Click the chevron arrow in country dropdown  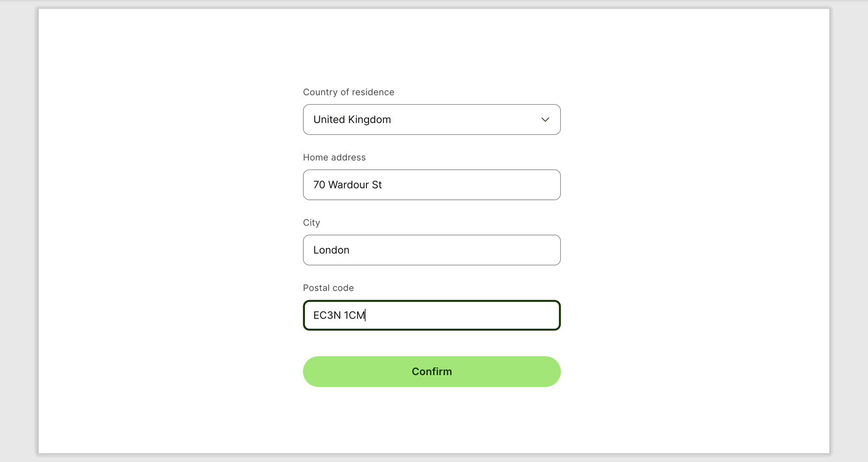[x=545, y=120]
